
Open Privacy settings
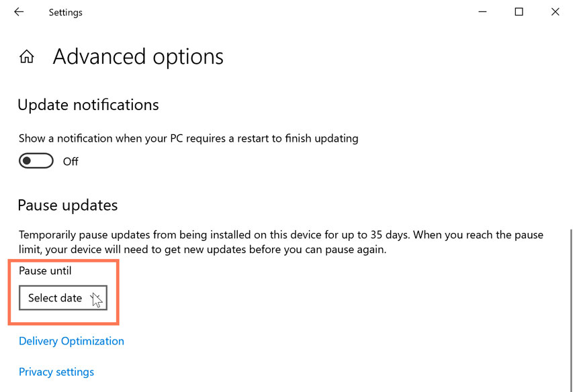click(56, 371)
